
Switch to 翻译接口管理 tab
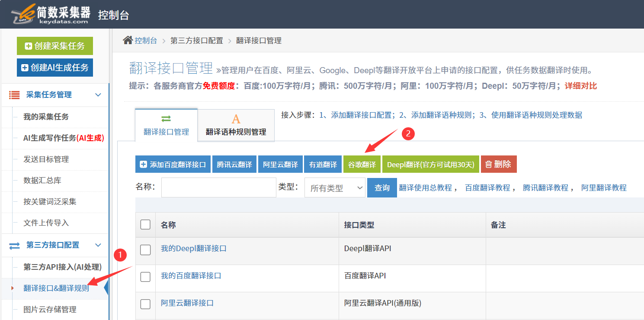point(166,125)
